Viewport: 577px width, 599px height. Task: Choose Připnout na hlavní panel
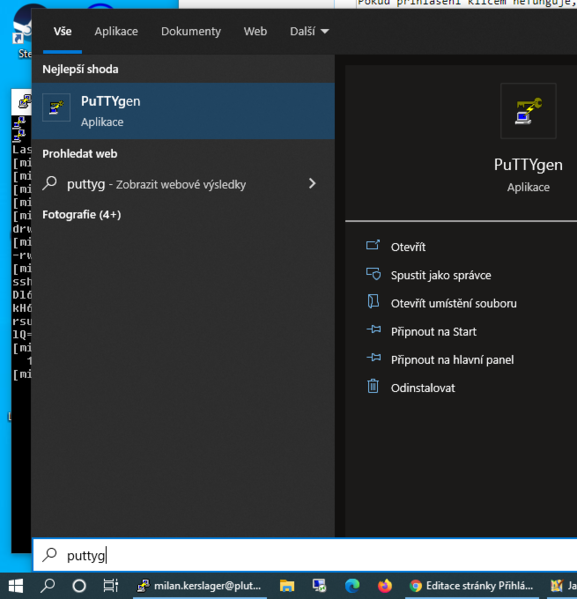click(452, 360)
